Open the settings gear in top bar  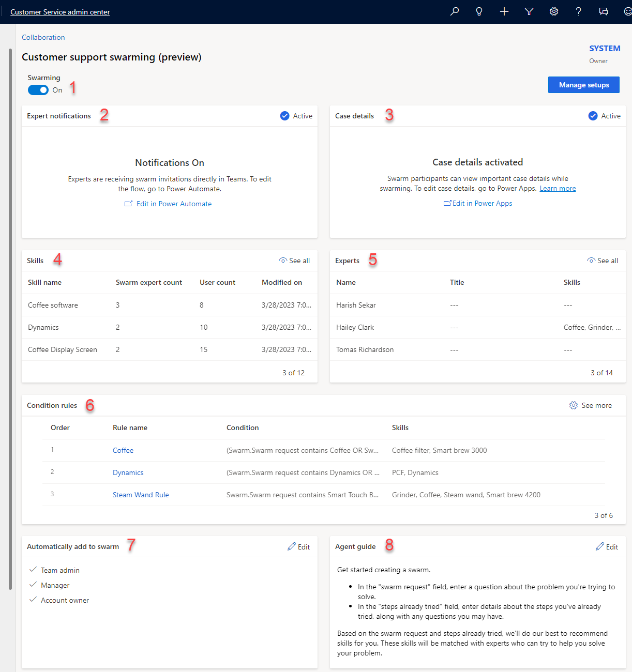tap(554, 11)
